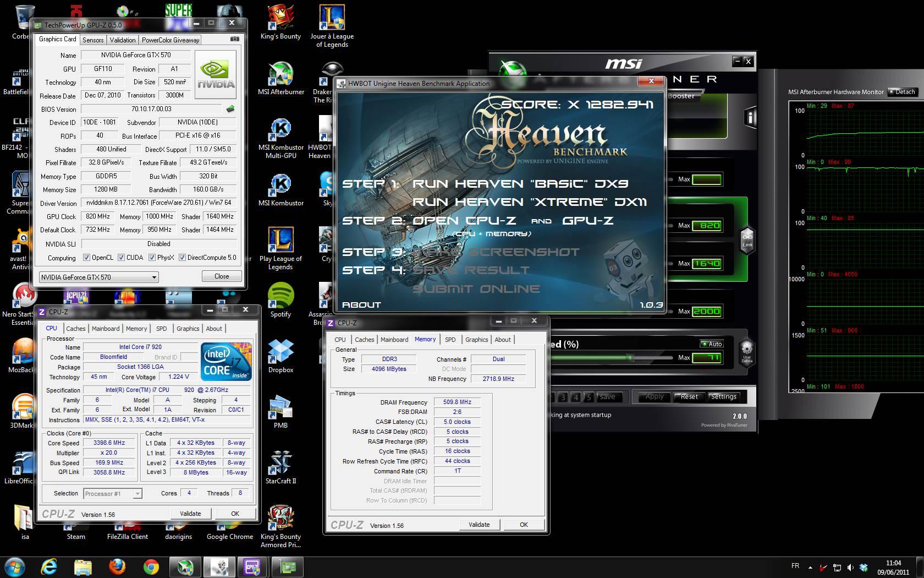The image size is (924, 578).
Task: Open MSI Afterburner desktop shortcut
Action: click(x=280, y=79)
